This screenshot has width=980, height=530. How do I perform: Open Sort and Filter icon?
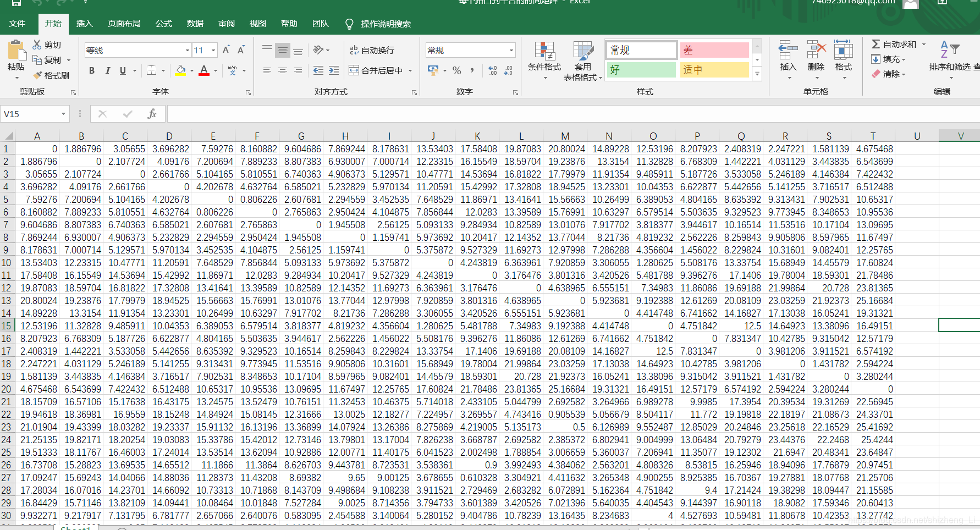(x=950, y=50)
